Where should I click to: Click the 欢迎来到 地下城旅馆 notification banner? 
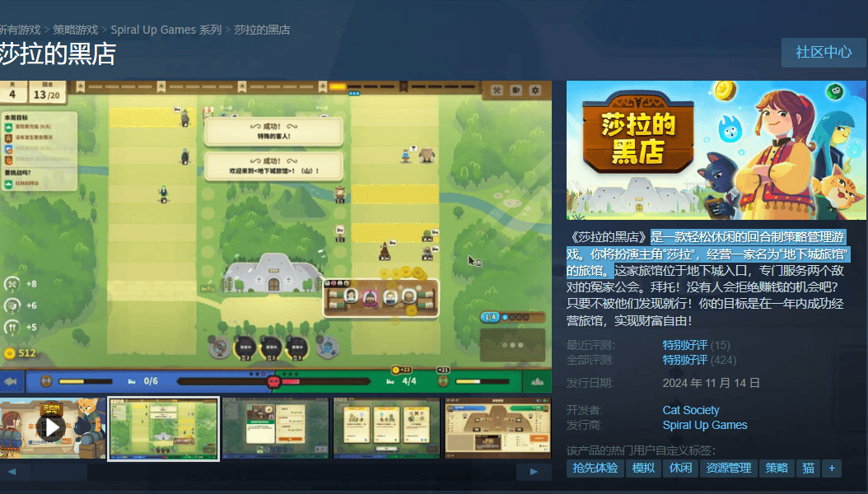point(274,166)
